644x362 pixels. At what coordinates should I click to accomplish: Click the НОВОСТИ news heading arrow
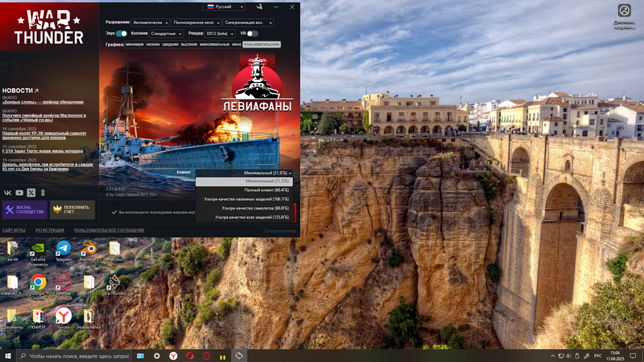pyautogui.click(x=36, y=90)
